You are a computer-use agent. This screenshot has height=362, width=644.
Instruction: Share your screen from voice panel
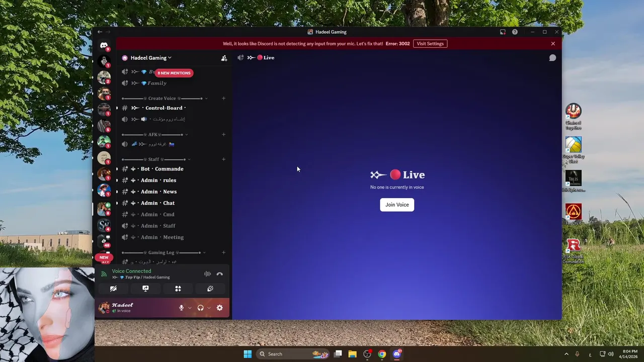click(x=145, y=289)
